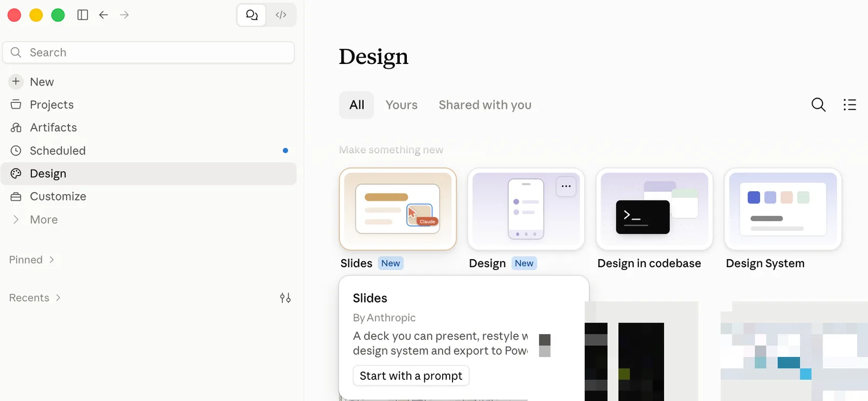Open Projects in the sidebar

pos(52,105)
